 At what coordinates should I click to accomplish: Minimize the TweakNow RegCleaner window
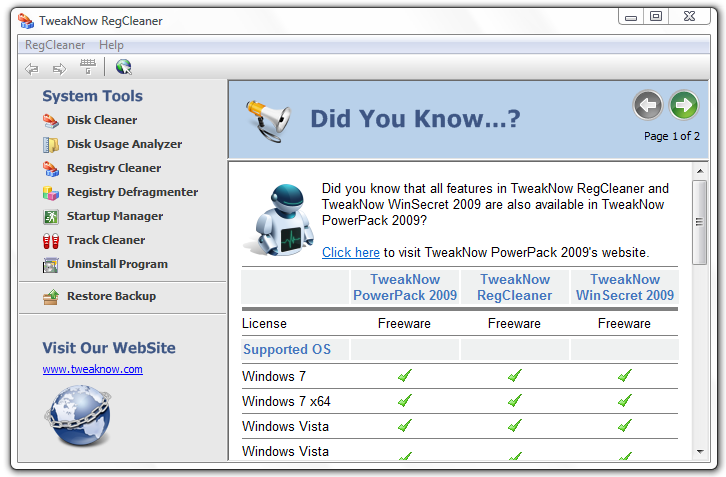pos(631,18)
